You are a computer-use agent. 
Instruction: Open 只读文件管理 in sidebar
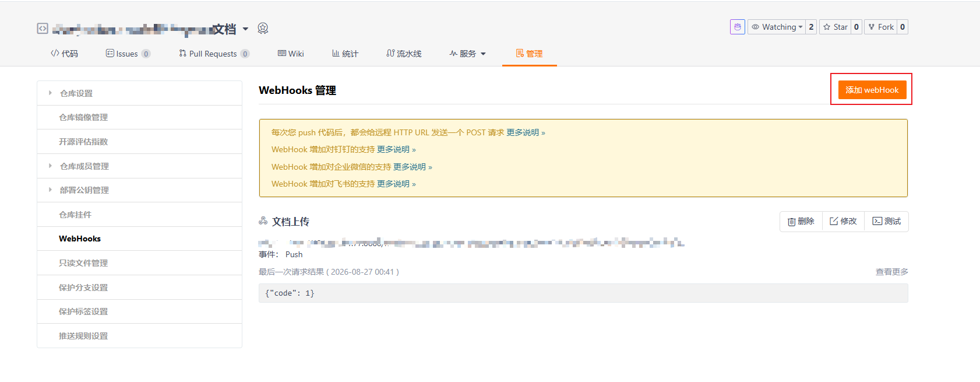click(139, 263)
